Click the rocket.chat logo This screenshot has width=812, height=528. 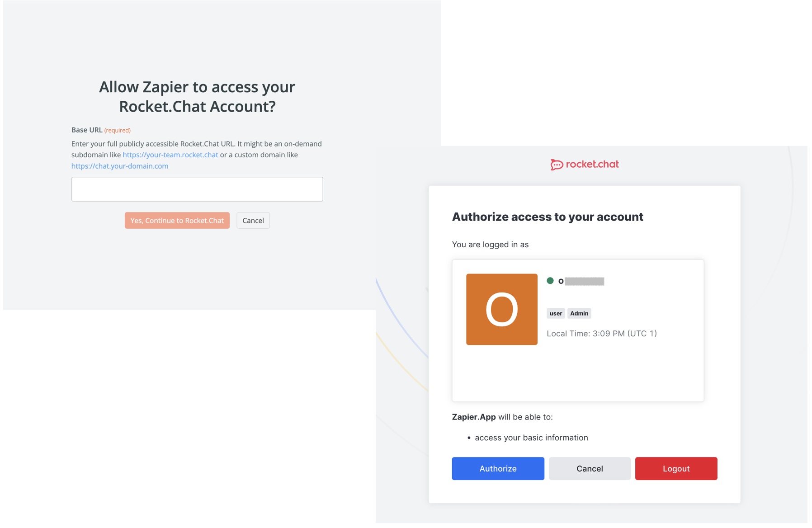click(584, 165)
